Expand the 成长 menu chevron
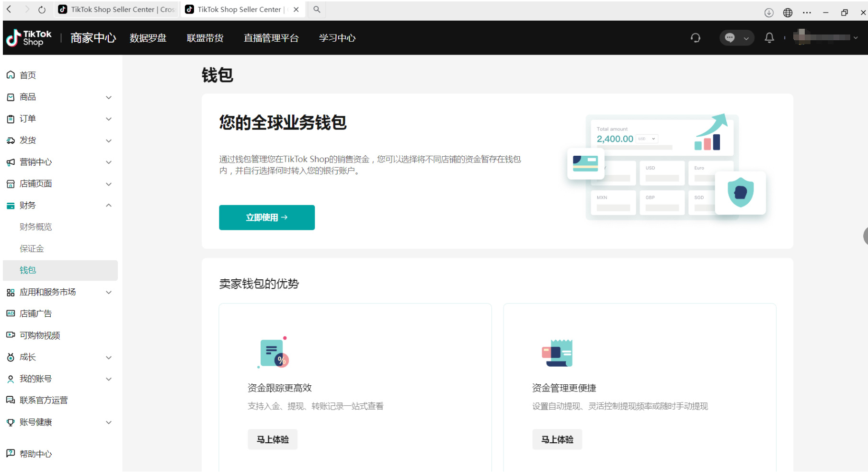The width and height of the screenshot is (868, 472). (109, 357)
